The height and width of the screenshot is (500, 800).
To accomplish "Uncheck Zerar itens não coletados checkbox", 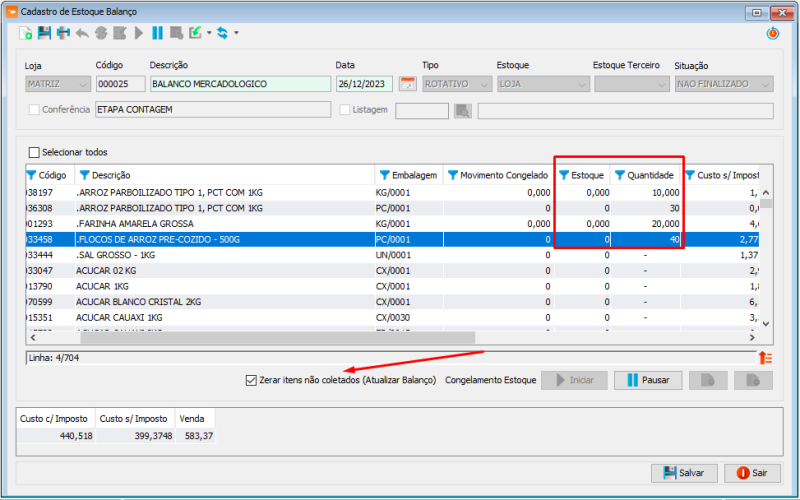I will [x=251, y=380].
